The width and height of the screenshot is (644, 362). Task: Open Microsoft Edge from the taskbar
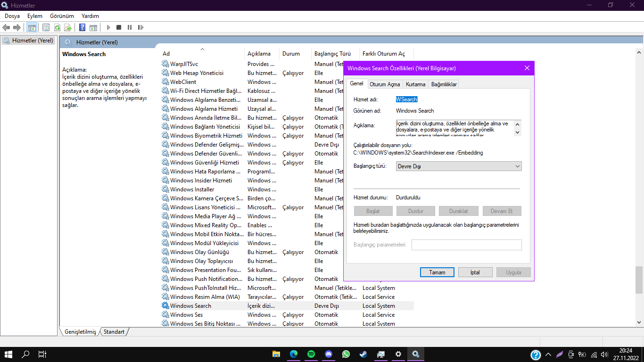[x=294, y=354]
